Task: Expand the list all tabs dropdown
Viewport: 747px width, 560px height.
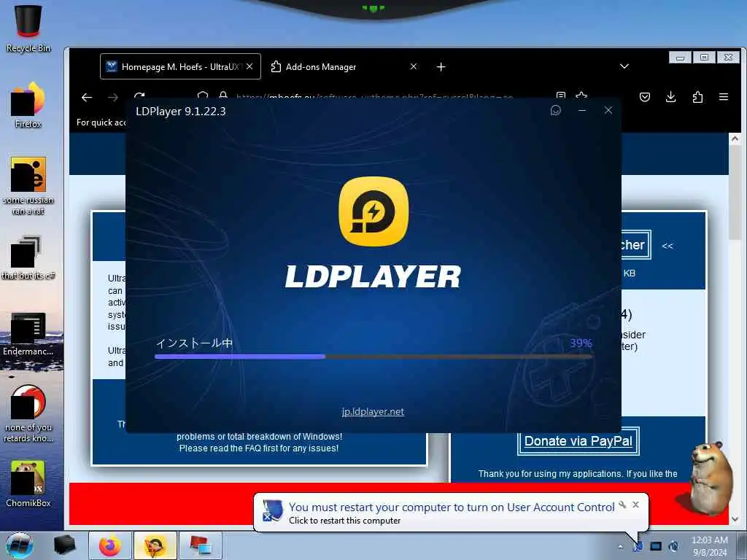Action: tap(624, 66)
